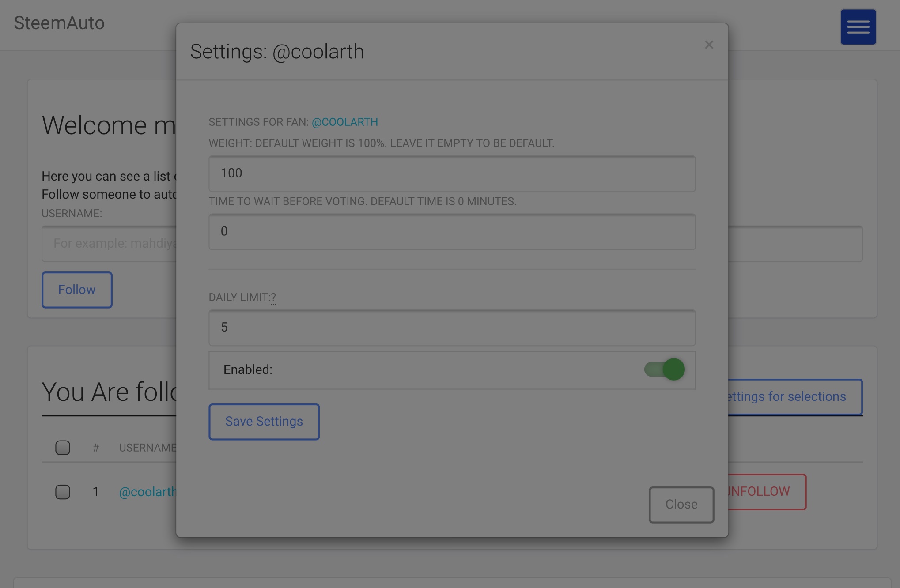Click the # column header in table
This screenshot has width=900, height=588.
point(96,448)
